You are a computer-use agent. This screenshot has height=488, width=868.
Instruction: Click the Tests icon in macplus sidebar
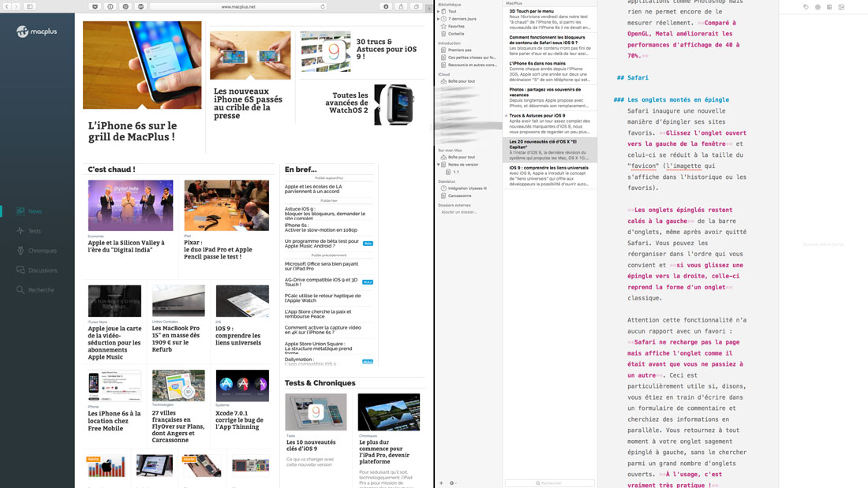[x=21, y=231]
